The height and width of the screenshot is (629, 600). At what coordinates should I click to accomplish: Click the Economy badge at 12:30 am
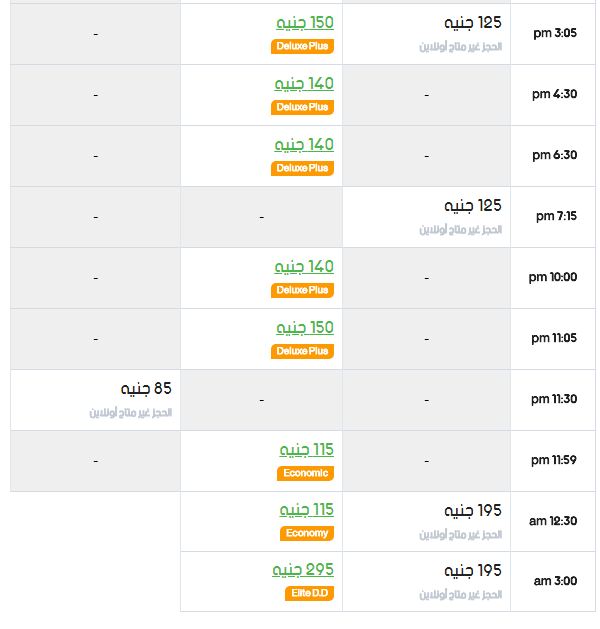pos(306,533)
